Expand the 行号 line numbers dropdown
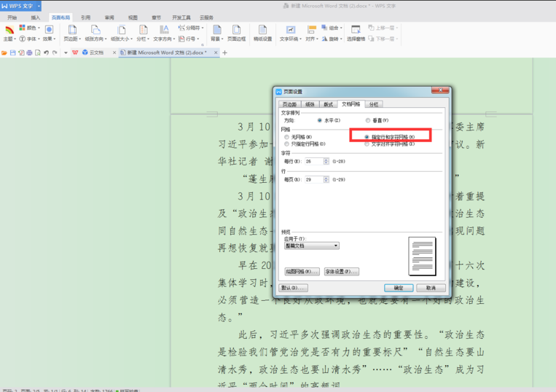The image size is (556, 392). (189, 39)
